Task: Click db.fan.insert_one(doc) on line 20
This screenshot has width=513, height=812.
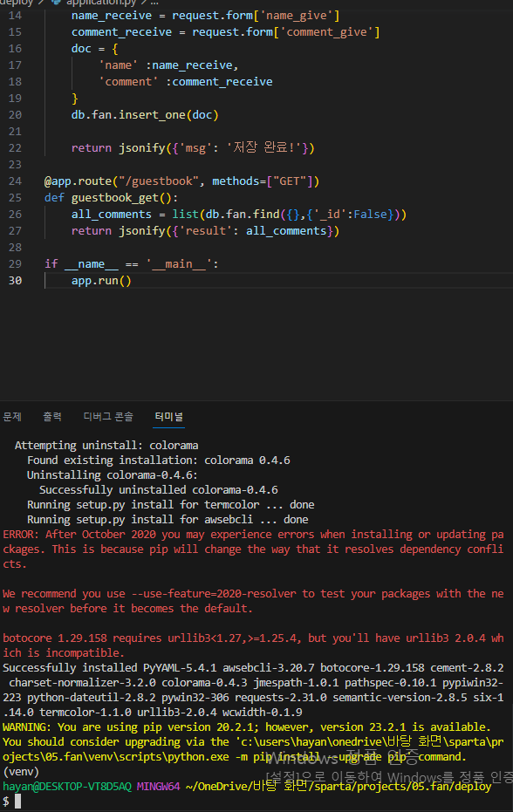Action: 145,115
